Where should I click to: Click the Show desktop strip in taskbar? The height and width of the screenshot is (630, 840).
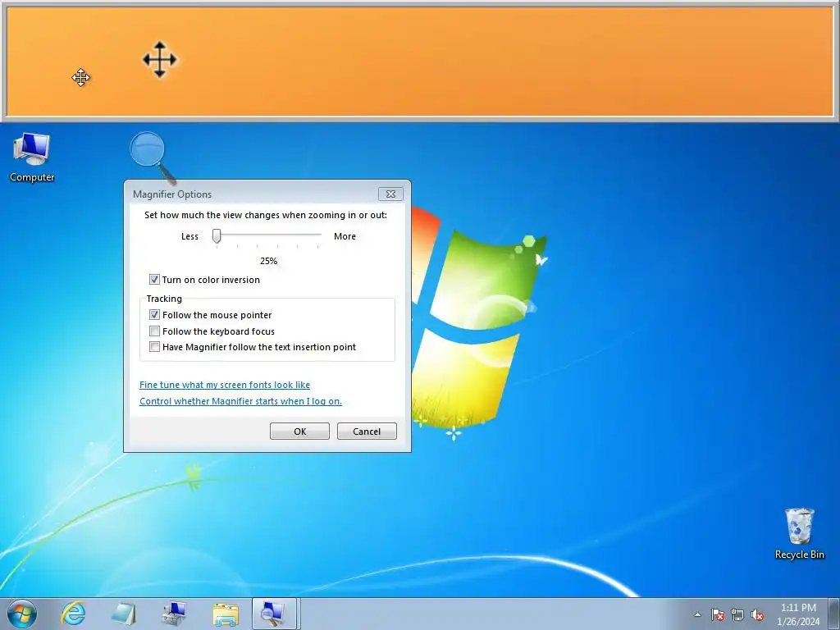pos(833,614)
